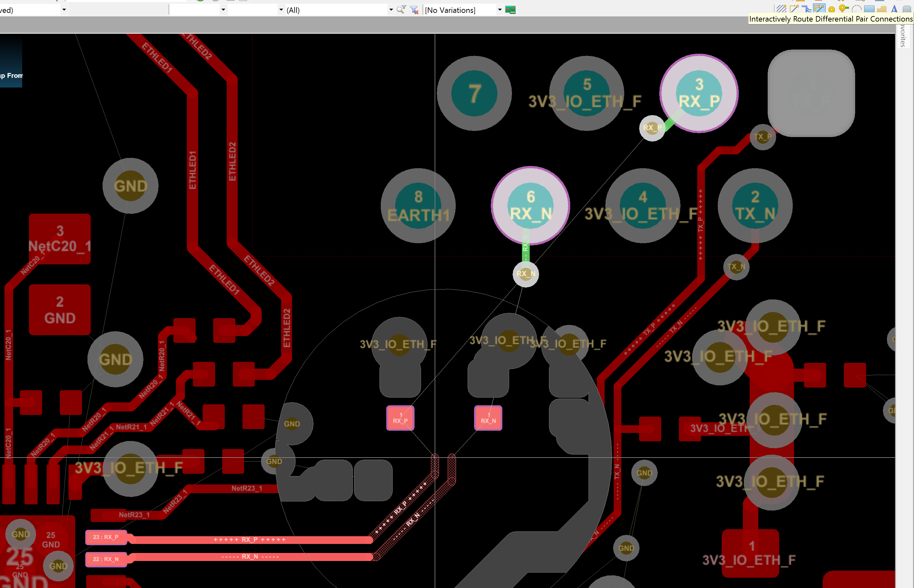Select the Place String text tool
This screenshot has width=914, height=588.
[894, 9]
